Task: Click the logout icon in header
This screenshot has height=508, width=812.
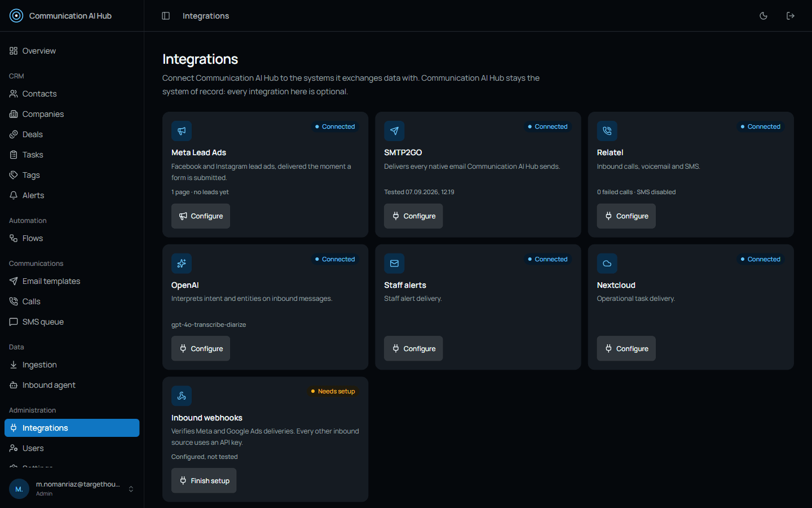Action: point(791,16)
